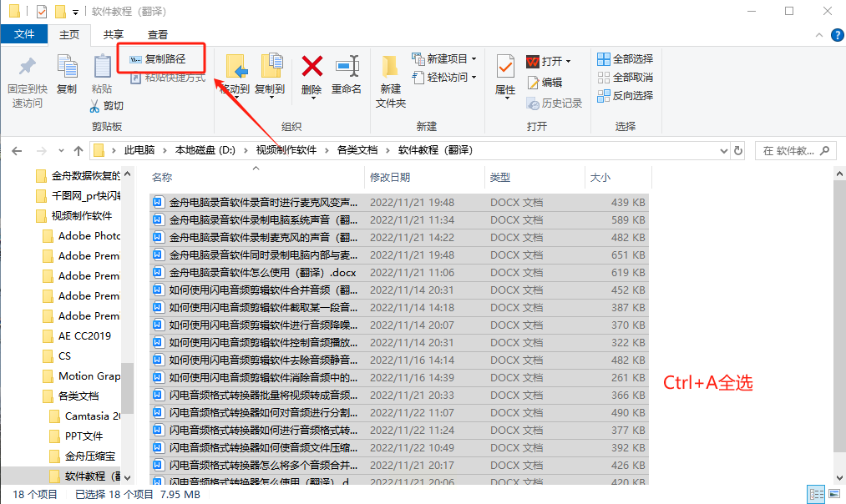Sort files by 修改日期 column header
This screenshot has height=504, width=846.
click(390, 178)
